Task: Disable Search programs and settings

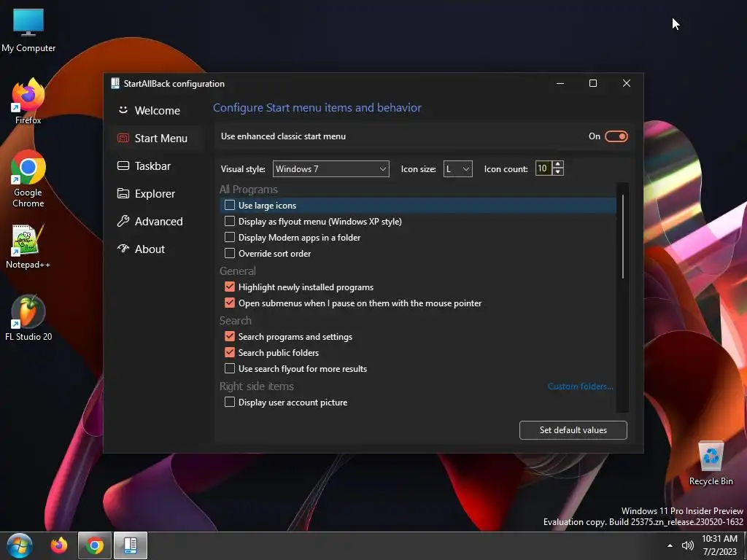Action: click(230, 336)
